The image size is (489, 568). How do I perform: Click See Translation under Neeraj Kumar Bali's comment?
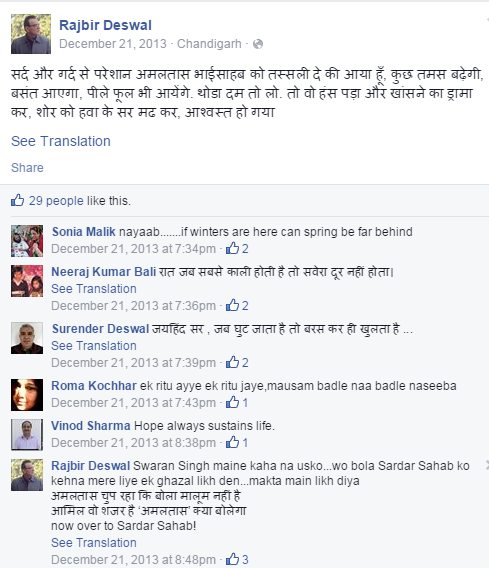(x=94, y=289)
